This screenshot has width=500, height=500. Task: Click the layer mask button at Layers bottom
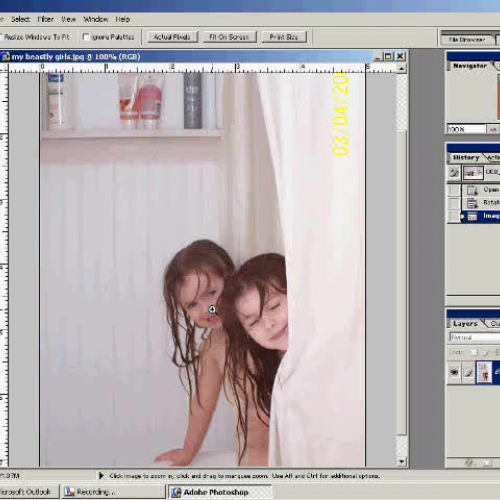click(487, 462)
